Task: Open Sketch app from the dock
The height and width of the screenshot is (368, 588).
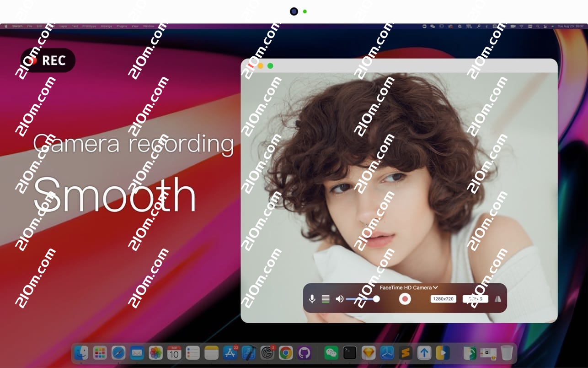Action: click(368, 352)
